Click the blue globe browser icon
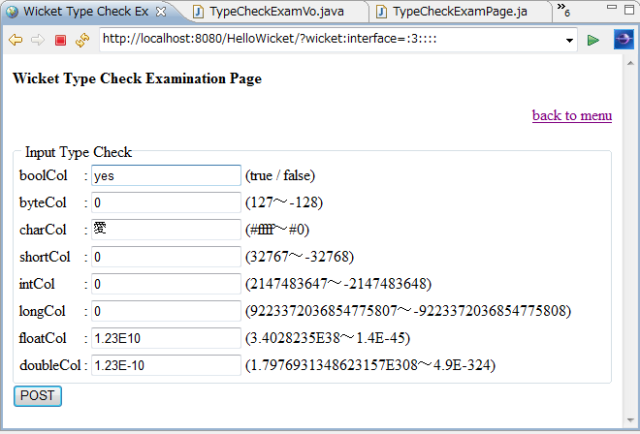The width and height of the screenshot is (640, 434). pyautogui.click(x=623, y=40)
